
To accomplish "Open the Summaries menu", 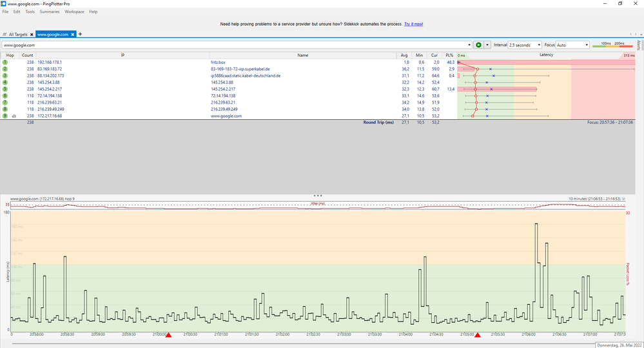I will (50, 12).
